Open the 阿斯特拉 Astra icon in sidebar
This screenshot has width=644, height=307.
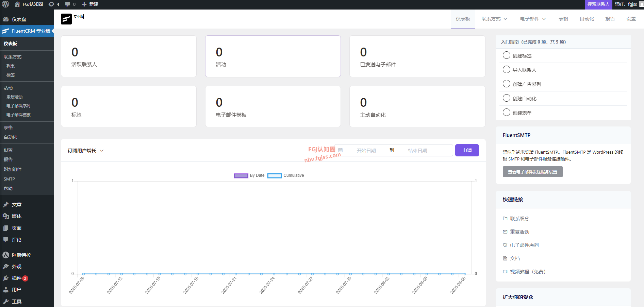click(6, 255)
